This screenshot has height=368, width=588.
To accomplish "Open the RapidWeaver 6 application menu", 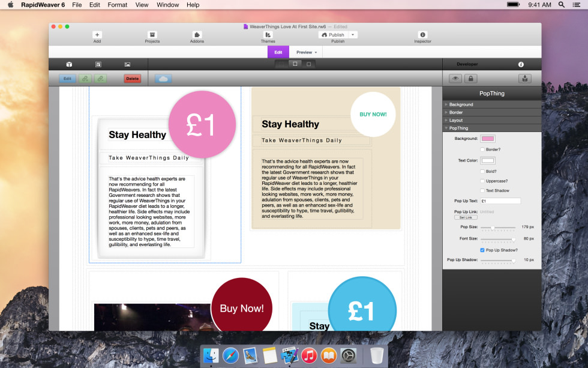I will 43,5.
